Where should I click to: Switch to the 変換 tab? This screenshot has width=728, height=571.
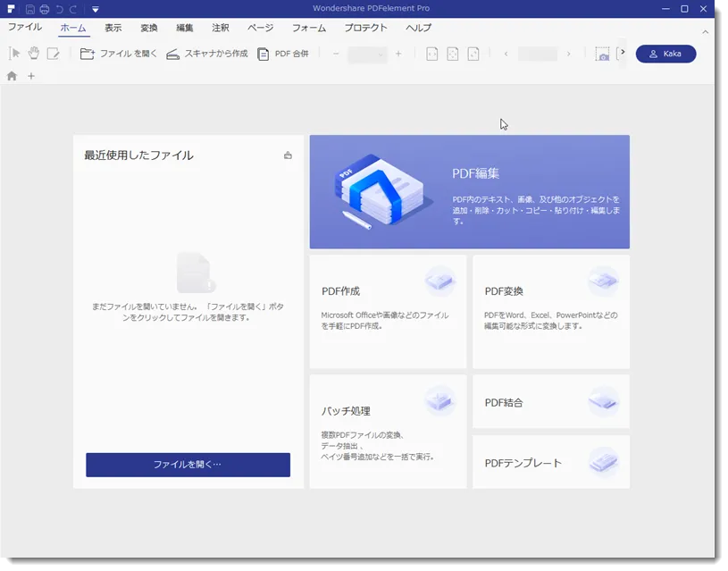click(149, 28)
